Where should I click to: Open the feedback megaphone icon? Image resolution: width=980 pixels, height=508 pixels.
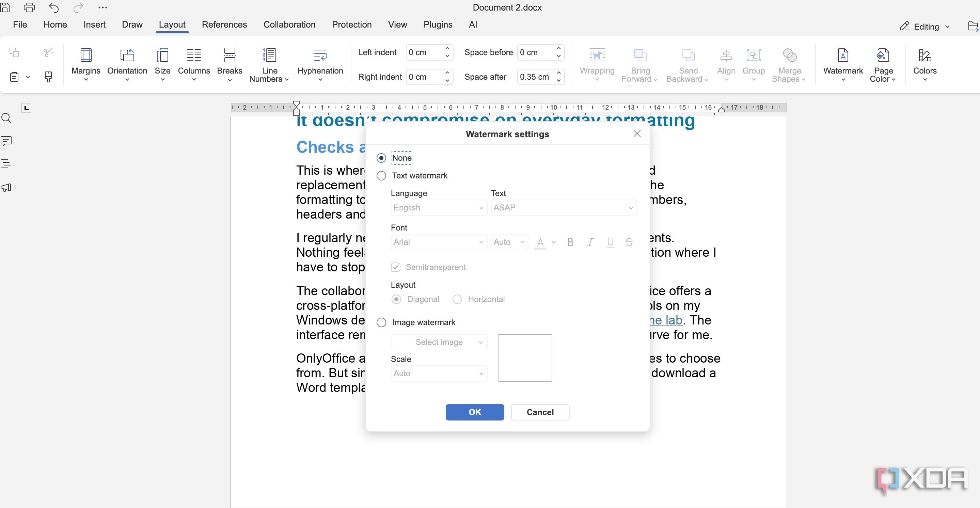pyautogui.click(x=6, y=188)
